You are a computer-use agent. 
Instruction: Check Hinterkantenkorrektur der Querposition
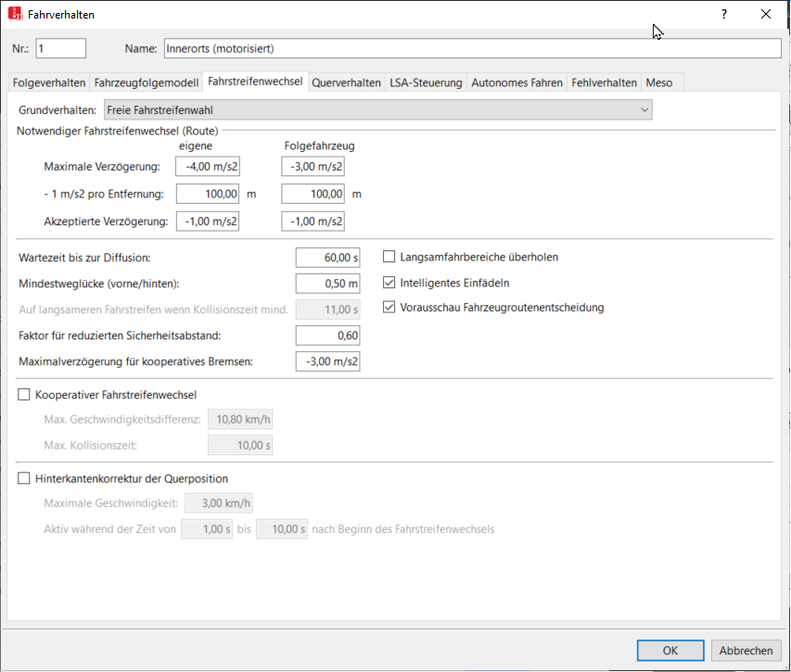click(25, 479)
